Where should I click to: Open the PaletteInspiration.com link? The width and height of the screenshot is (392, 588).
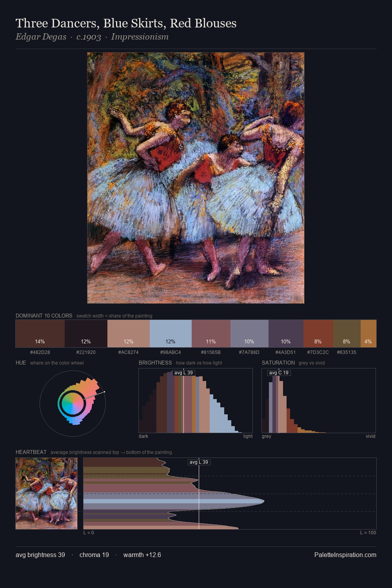345,555
